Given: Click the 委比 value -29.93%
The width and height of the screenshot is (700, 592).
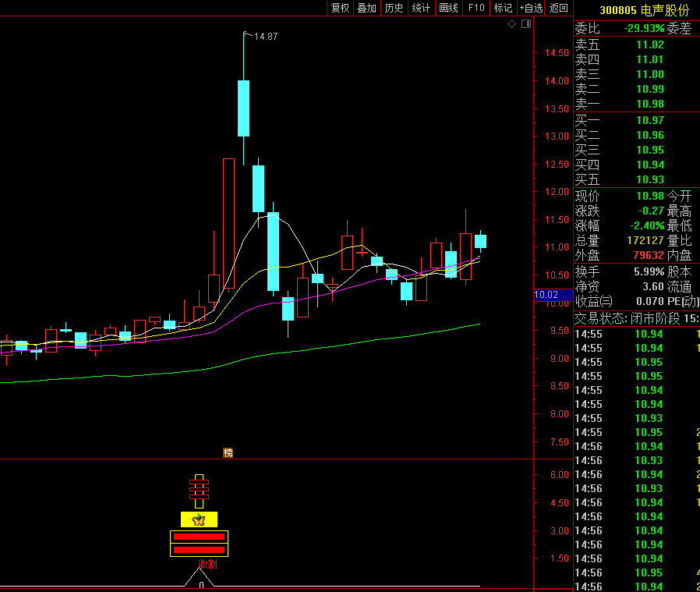Looking at the screenshot, I should click(x=644, y=28).
